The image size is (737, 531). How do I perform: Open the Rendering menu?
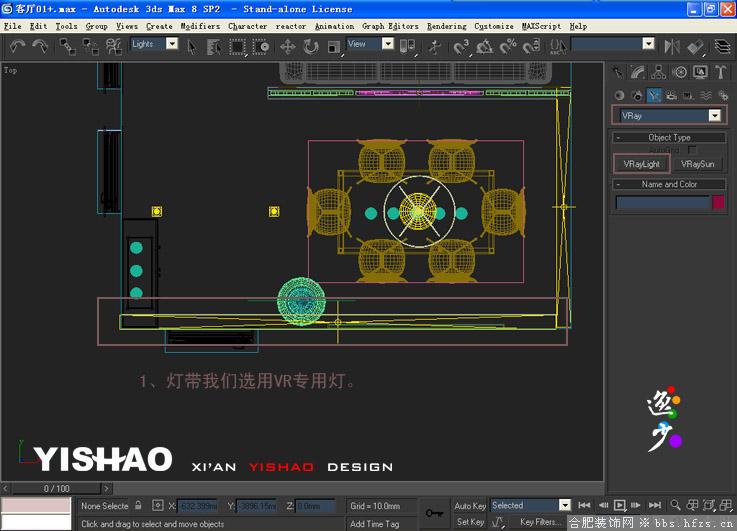pos(447,26)
